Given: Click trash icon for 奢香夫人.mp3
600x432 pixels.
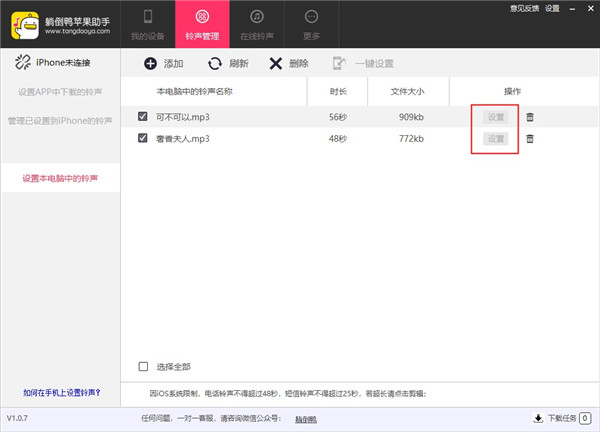Looking at the screenshot, I should click(x=530, y=138).
